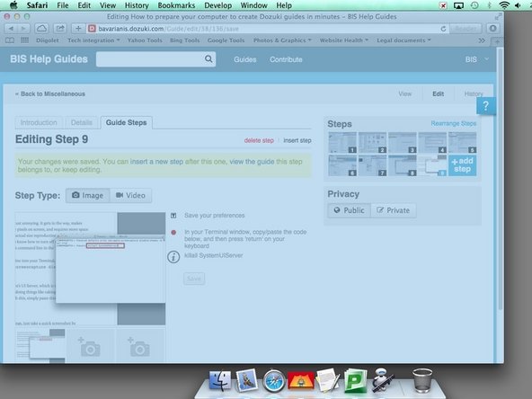Click the Wi-Fi status icon in menu bar
532x399 pixels.
504,5
